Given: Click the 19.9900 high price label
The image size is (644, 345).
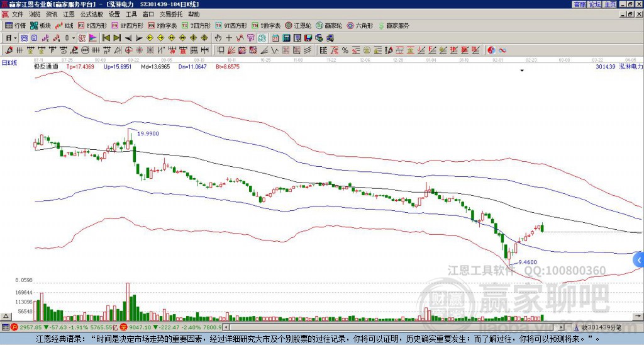Looking at the screenshot, I should [148, 133].
